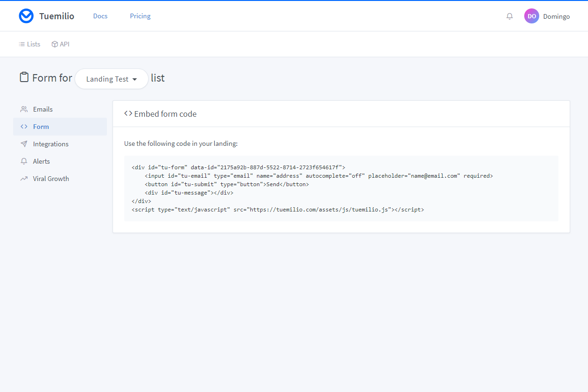Visit the Pricing page
Viewport: 588px width, 392px height.
(140, 15)
